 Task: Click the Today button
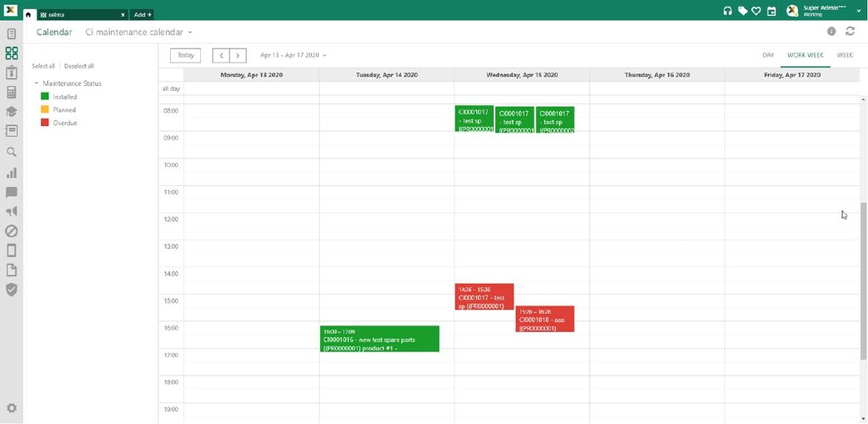(x=185, y=55)
